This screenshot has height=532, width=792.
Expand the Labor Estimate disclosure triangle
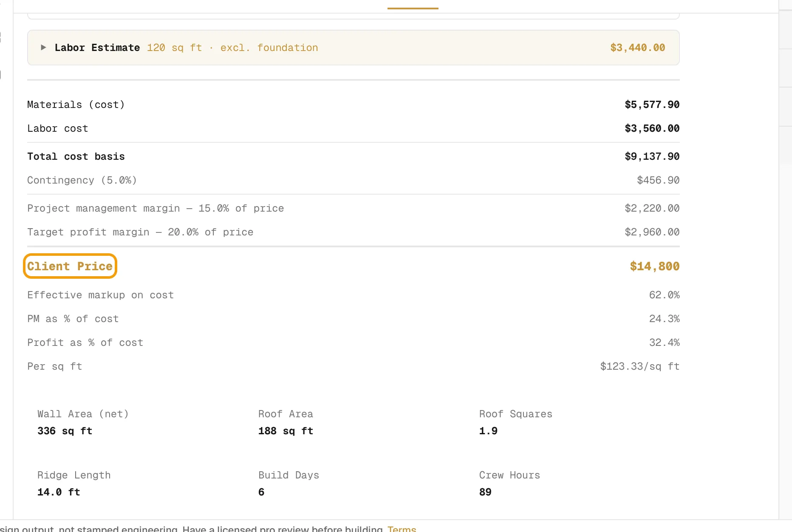click(43, 48)
